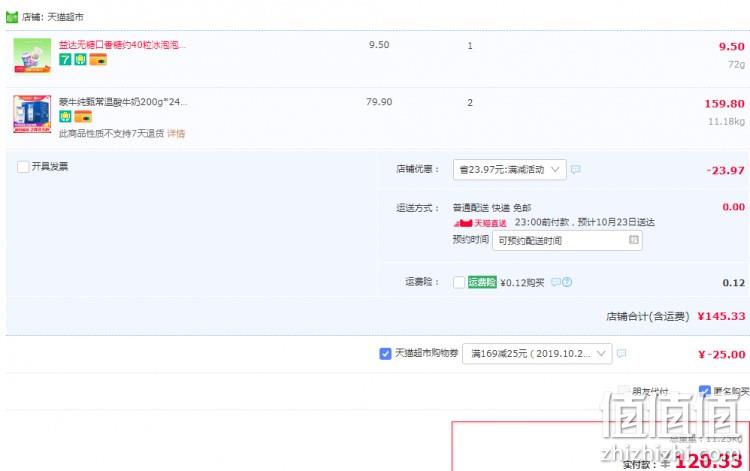Image resolution: width=750 pixels, height=471 pixels.
Task: Select the 普通配送 快递 免邮 text
Action: pyautogui.click(x=492, y=208)
